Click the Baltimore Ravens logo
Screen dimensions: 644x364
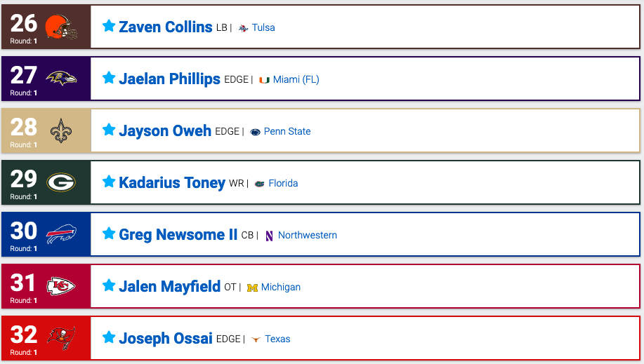click(x=61, y=78)
